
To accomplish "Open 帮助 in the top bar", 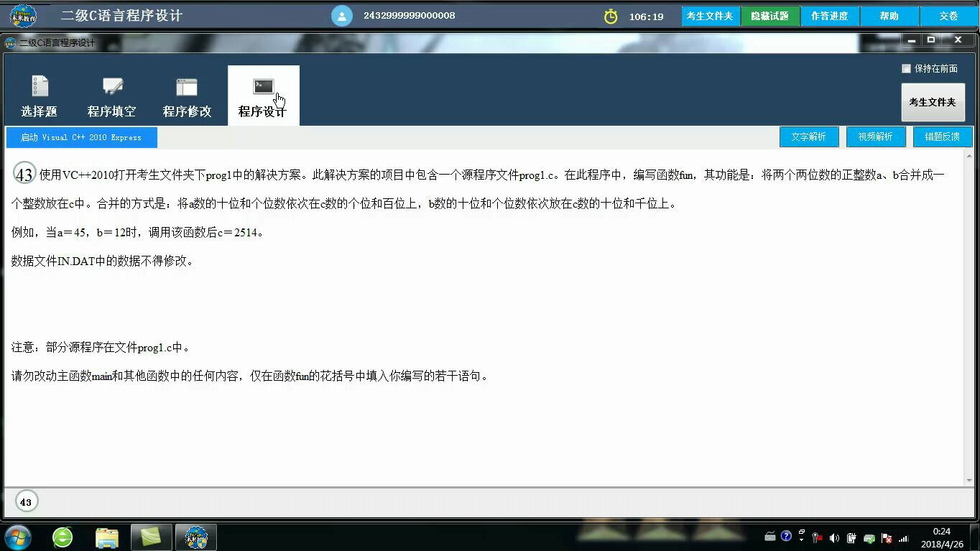I will 889,16.
